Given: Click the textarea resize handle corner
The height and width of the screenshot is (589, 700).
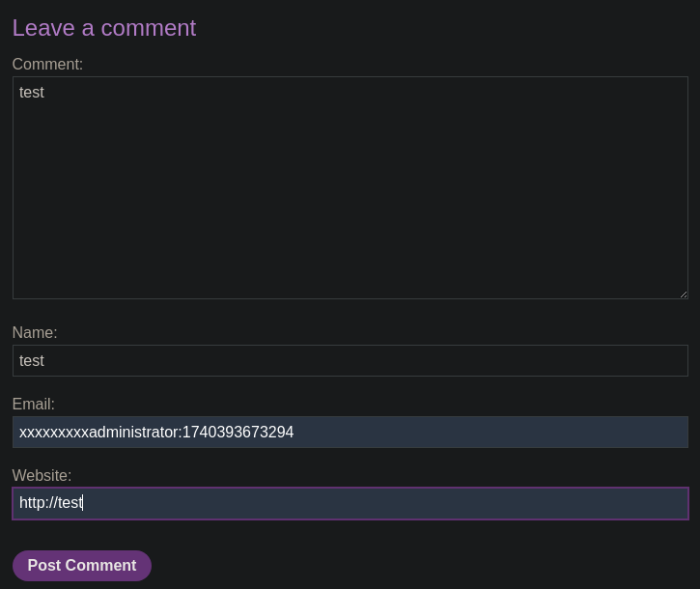Looking at the screenshot, I should [684, 294].
